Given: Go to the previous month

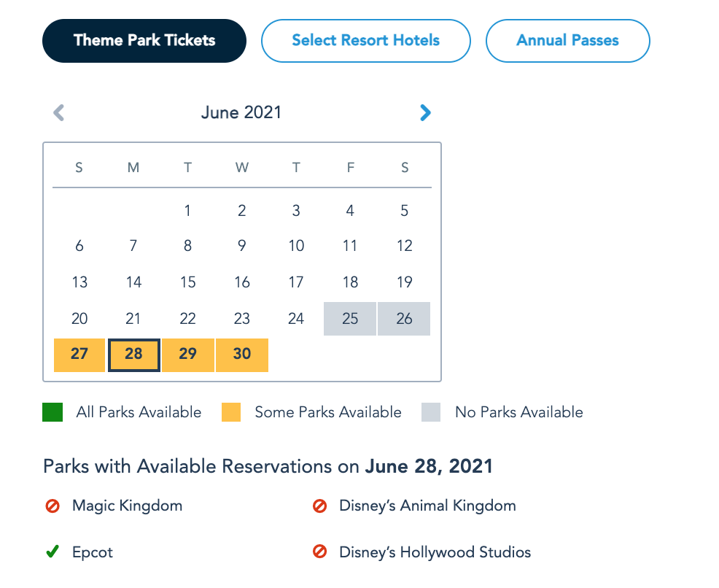Looking at the screenshot, I should [x=59, y=112].
